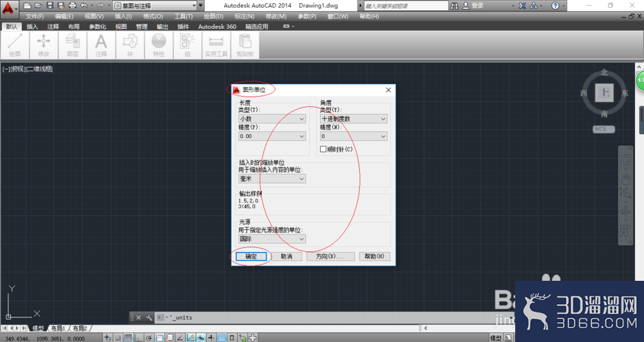Open the 绘图 ribbon panel

coord(15,45)
